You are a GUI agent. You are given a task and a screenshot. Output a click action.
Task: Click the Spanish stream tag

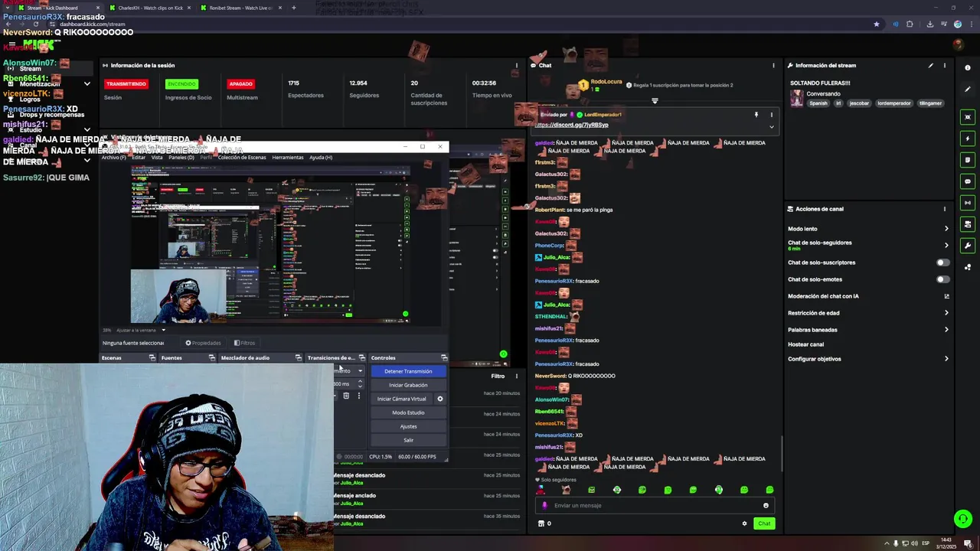[x=818, y=103]
